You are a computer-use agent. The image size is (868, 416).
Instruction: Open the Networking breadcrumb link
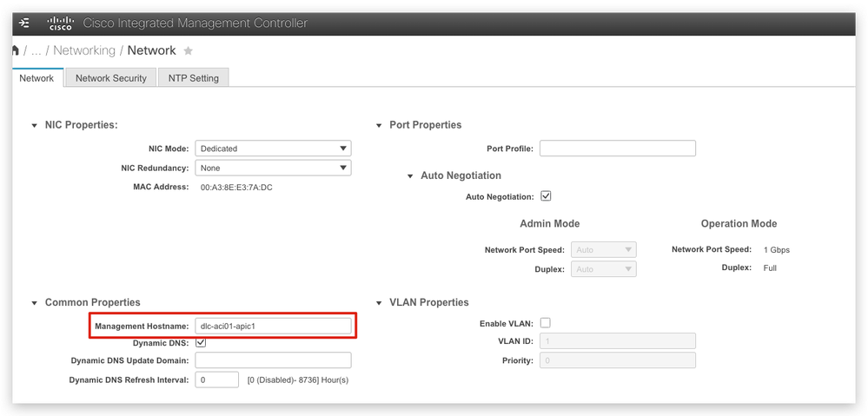click(x=84, y=51)
